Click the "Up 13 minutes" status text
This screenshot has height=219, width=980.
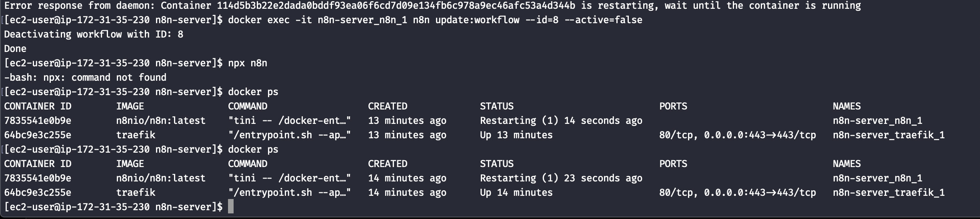pos(516,135)
